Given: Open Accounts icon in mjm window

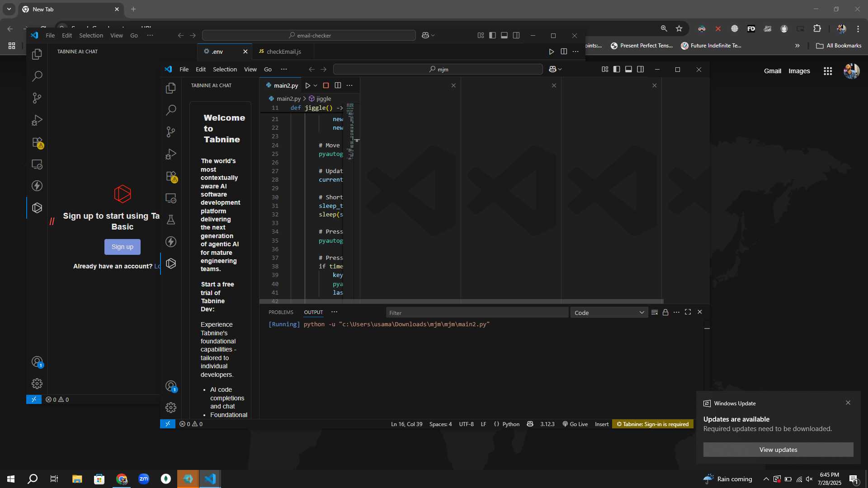Looking at the screenshot, I should (x=171, y=386).
